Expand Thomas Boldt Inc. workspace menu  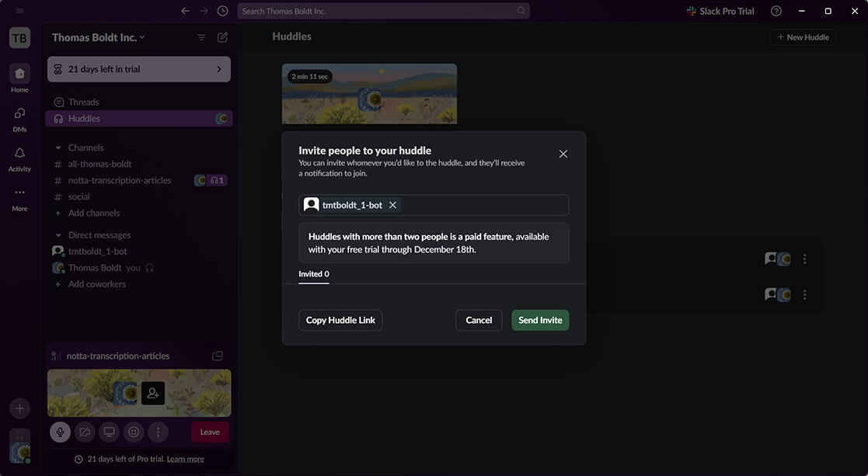(x=98, y=37)
